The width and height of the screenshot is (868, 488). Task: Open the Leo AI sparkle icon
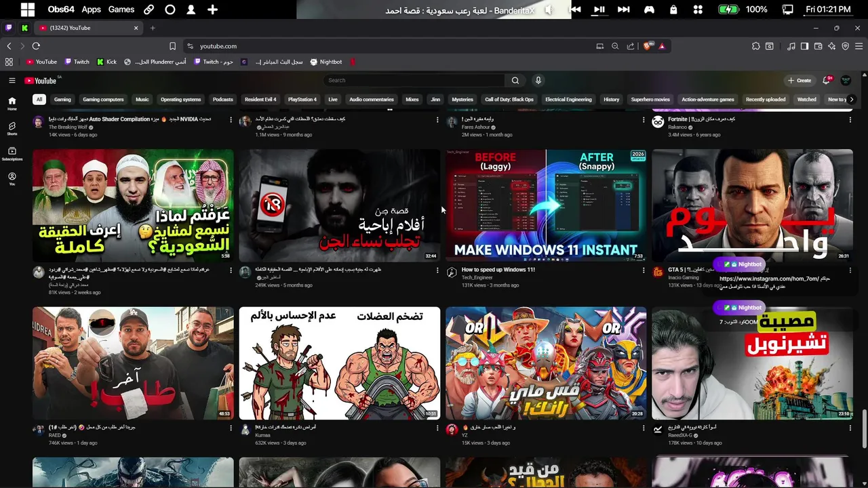[x=832, y=46]
